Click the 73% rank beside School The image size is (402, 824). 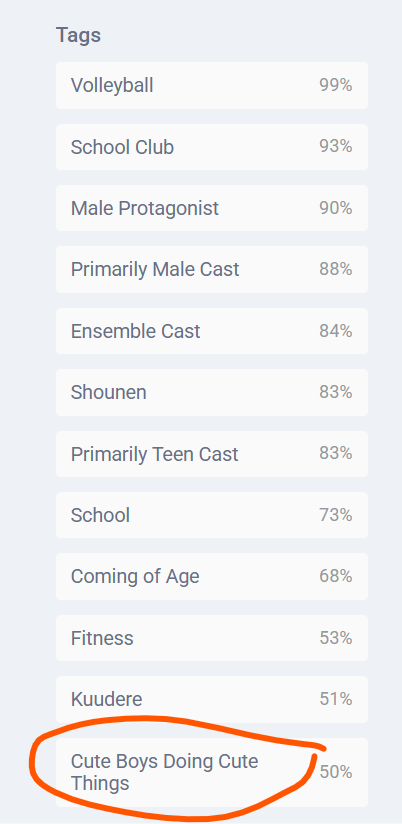[x=336, y=515]
